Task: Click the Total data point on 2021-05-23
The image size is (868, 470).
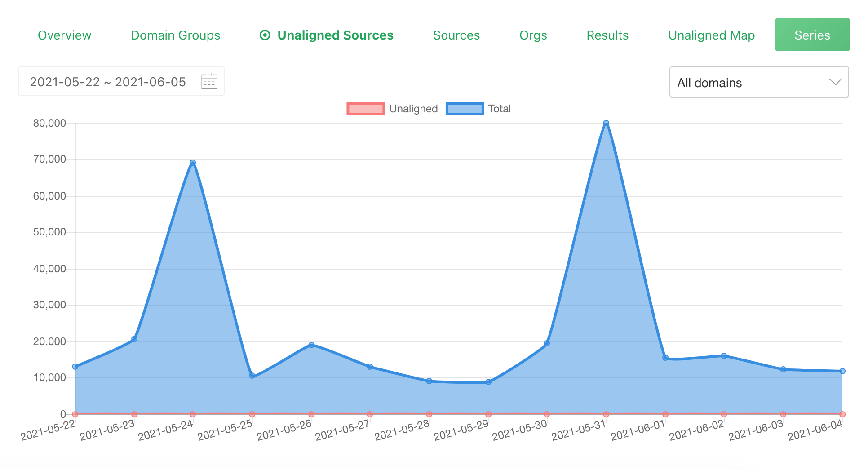Action: click(134, 339)
